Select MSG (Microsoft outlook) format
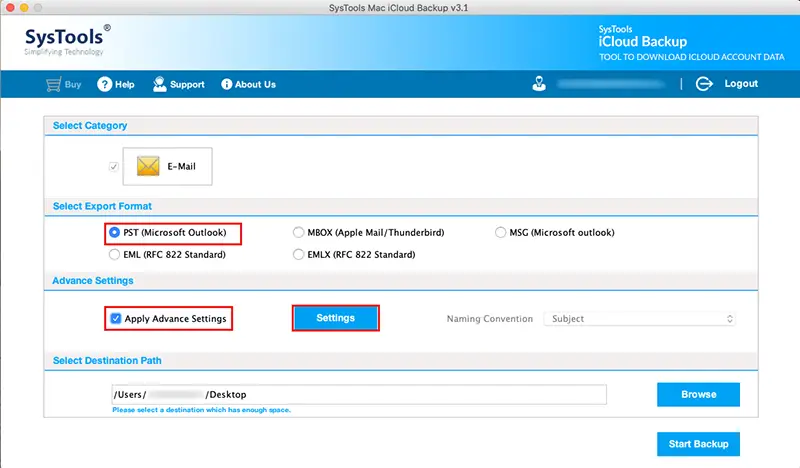Image resolution: width=800 pixels, height=468 pixels. click(500, 233)
